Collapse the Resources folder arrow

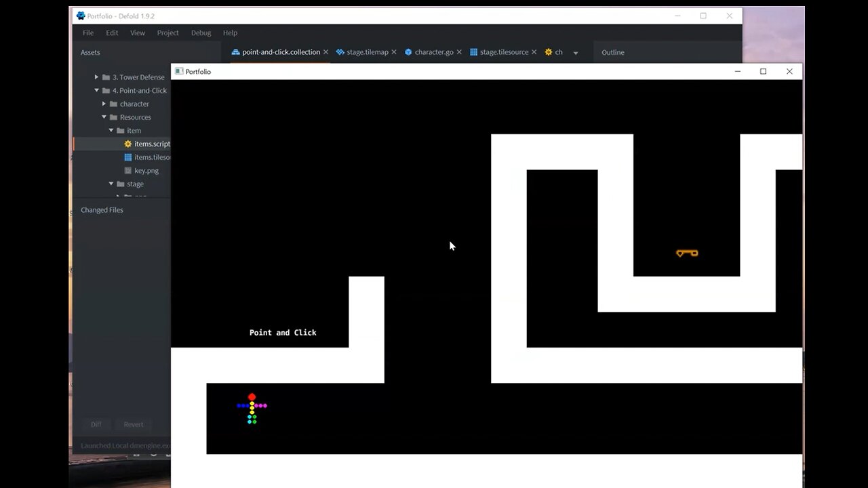tap(104, 117)
